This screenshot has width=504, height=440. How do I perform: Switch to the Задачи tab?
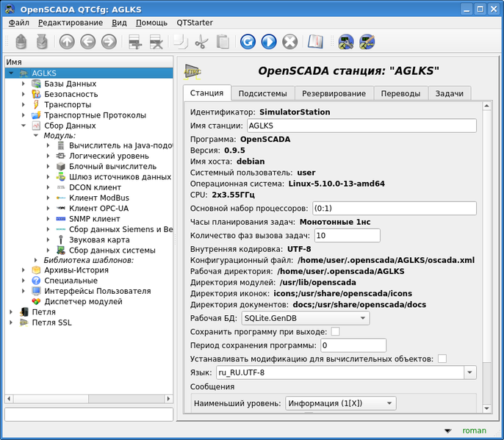pyautogui.click(x=450, y=93)
